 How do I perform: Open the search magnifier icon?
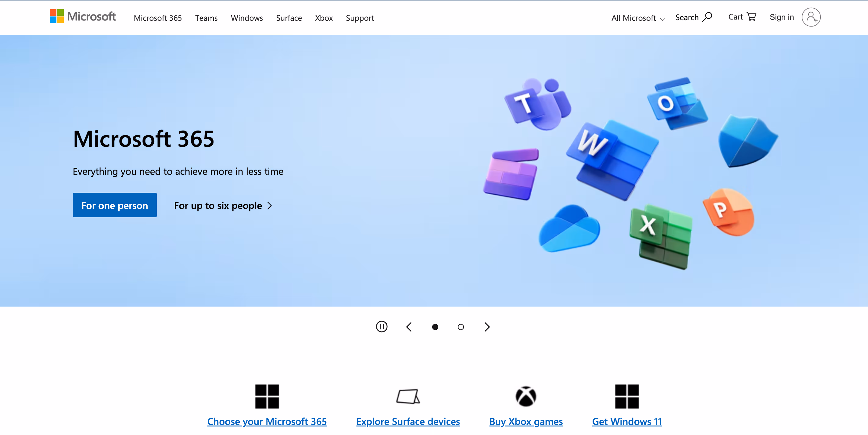click(x=707, y=17)
